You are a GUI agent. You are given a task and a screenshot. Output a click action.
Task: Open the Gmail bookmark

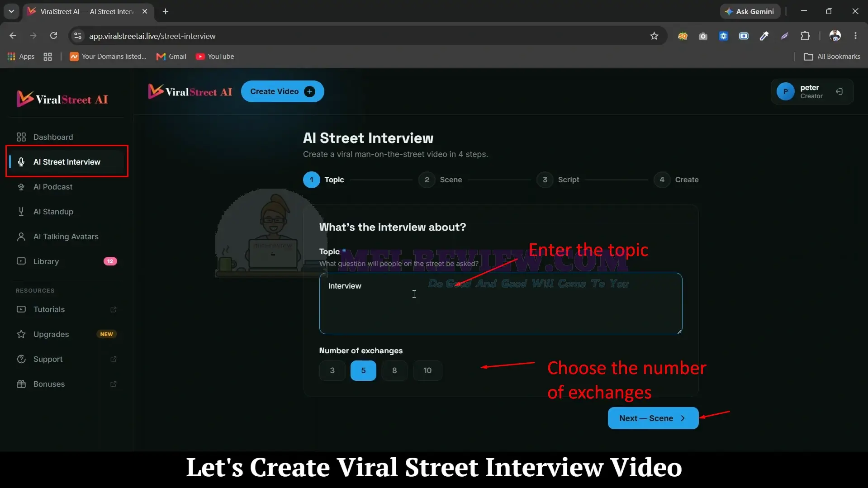point(171,57)
